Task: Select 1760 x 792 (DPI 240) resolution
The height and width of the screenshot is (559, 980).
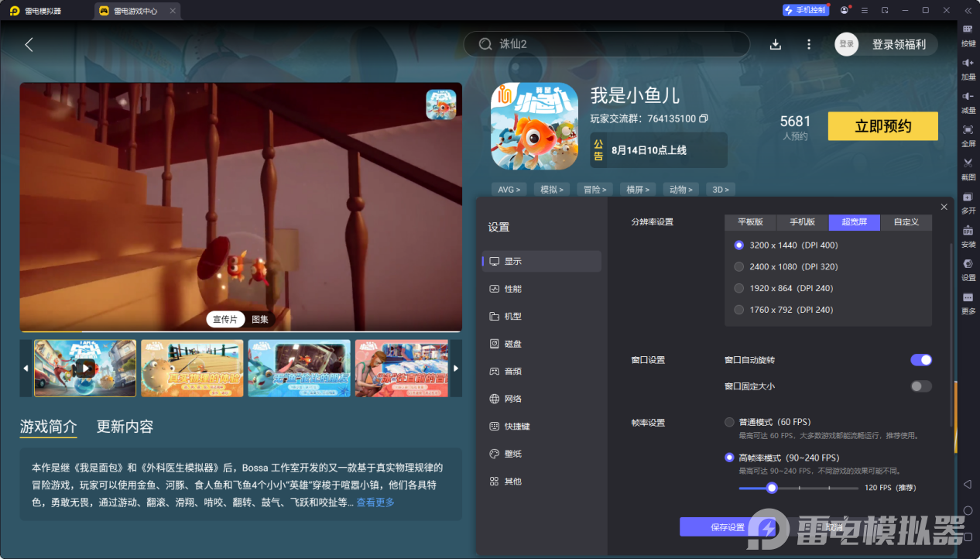Action: tap(739, 310)
